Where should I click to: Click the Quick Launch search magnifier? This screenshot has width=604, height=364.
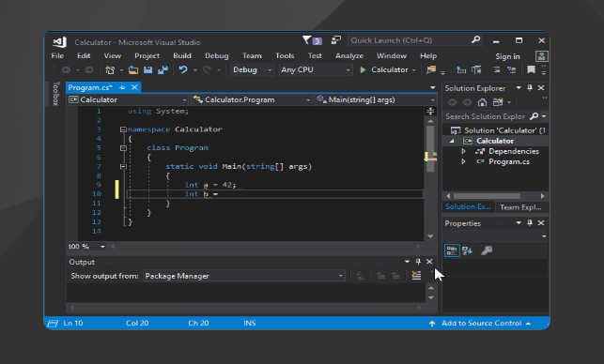[475, 39]
